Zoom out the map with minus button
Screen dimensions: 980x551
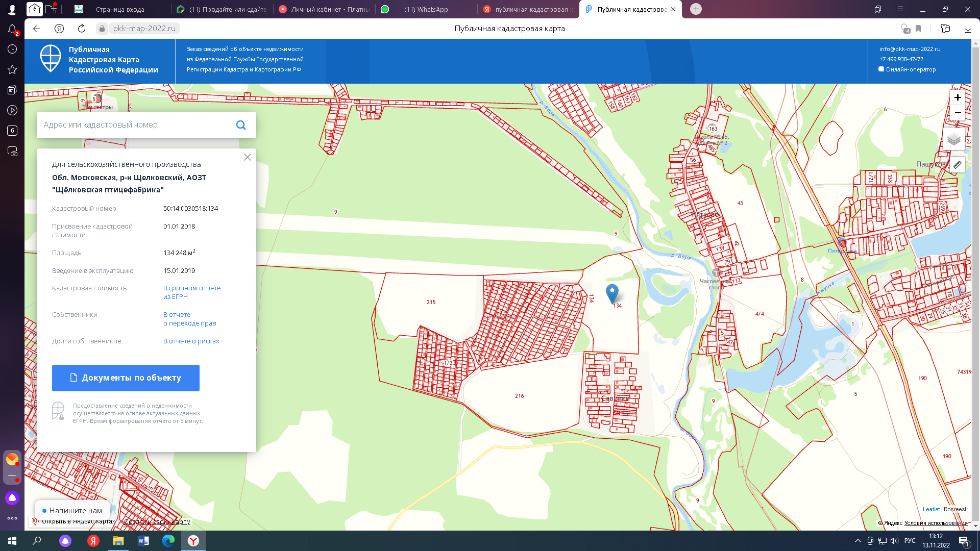click(958, 113)
